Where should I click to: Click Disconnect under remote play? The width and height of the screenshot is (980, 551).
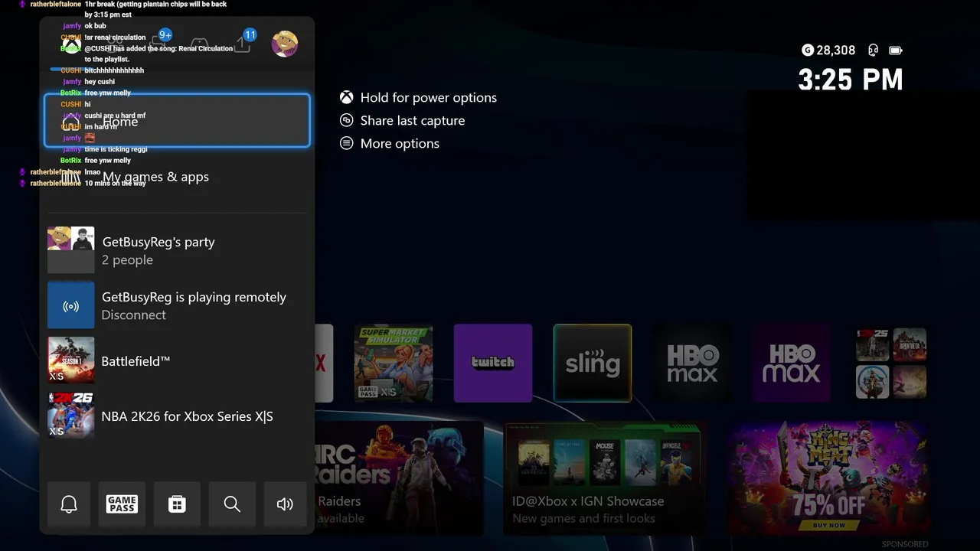133,315
